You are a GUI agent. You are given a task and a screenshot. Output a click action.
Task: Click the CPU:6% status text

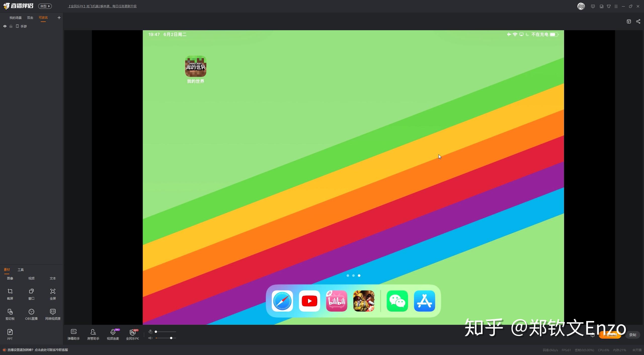pos(603,350)
